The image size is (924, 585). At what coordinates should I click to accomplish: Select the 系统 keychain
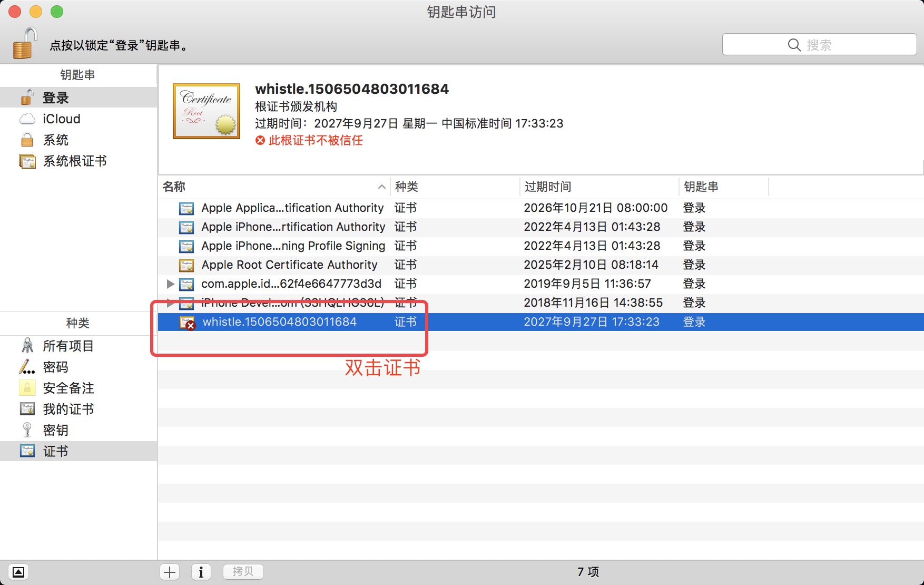tap(78, 140)
